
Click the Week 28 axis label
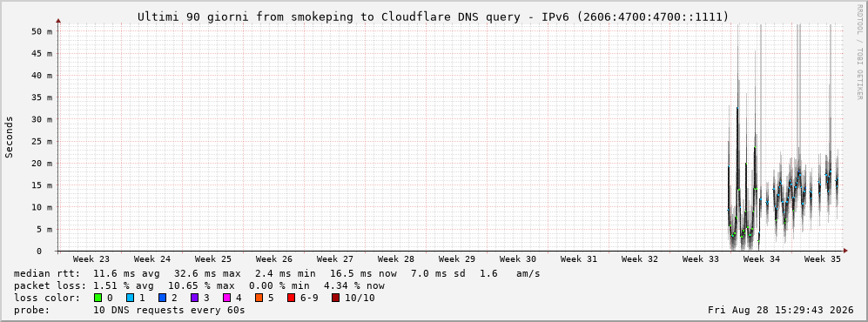tap(396, 259)
